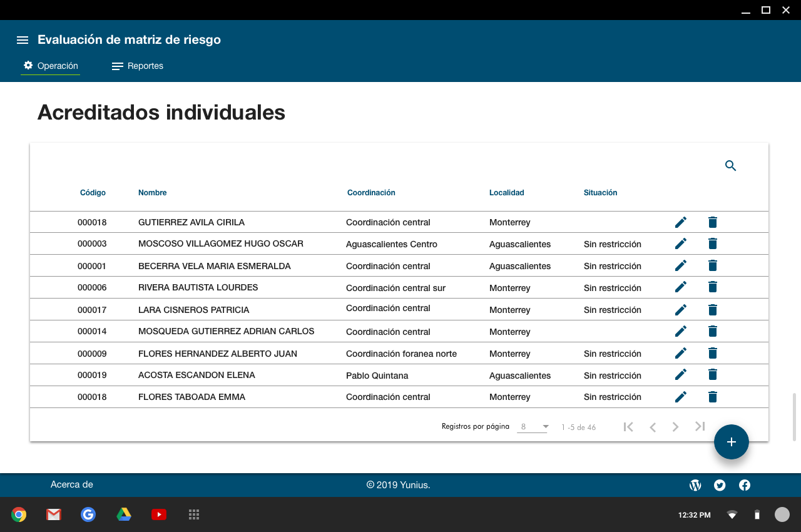The image size is (801, 532).
Task: Edit the GUTIERREZ AVILA CIRILA record
Action: [x=681, y=222]
